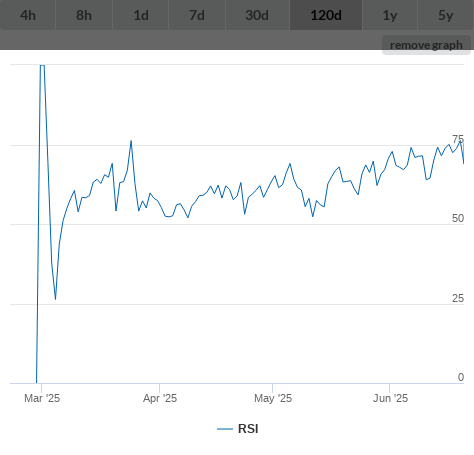Click the RSI legend line marker
The width and height of the screenshot is (474, 455).
click(x=225, y=429)
